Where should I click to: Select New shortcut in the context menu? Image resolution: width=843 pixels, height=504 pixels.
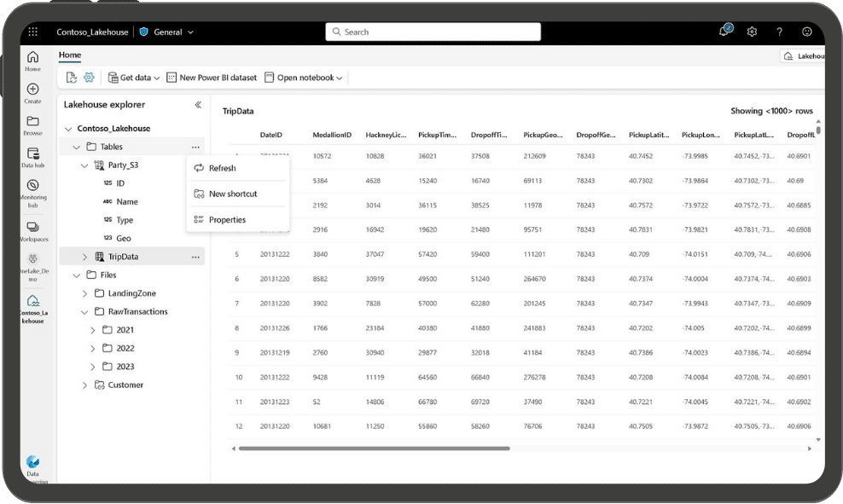237,194
